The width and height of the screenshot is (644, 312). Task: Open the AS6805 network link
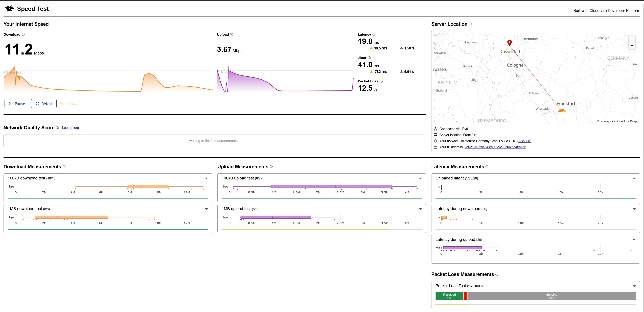(524, 141)
